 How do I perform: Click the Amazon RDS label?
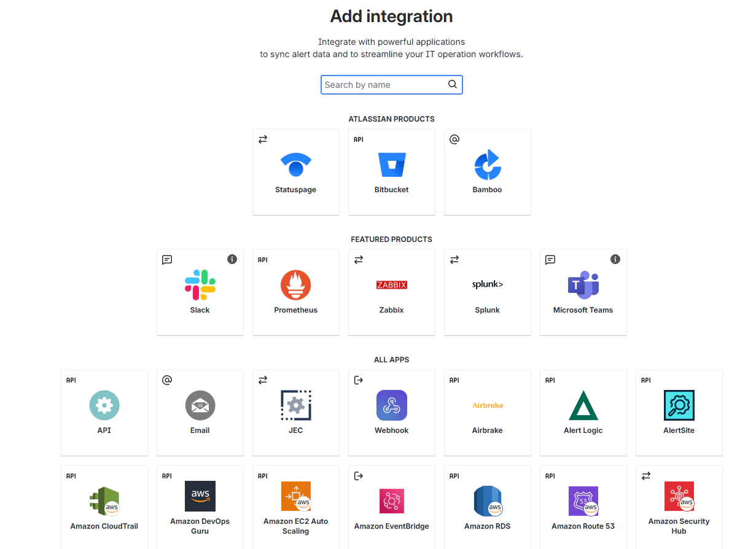488,526
